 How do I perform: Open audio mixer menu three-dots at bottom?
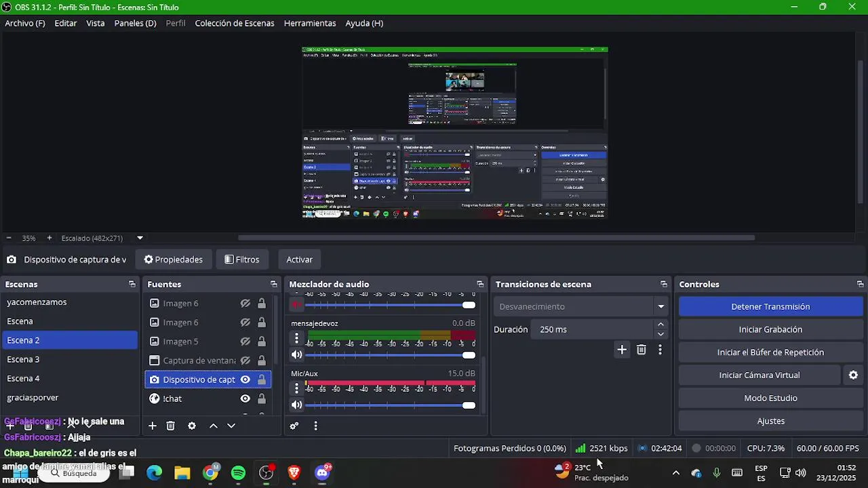coord(315,426)
